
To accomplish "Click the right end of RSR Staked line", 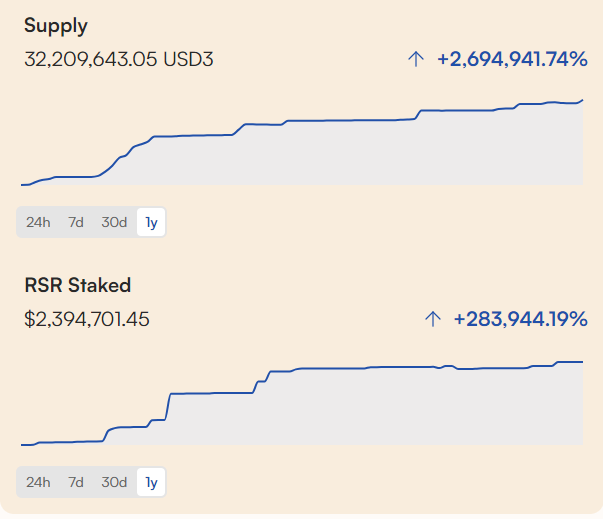I will (x=582, y=362).
